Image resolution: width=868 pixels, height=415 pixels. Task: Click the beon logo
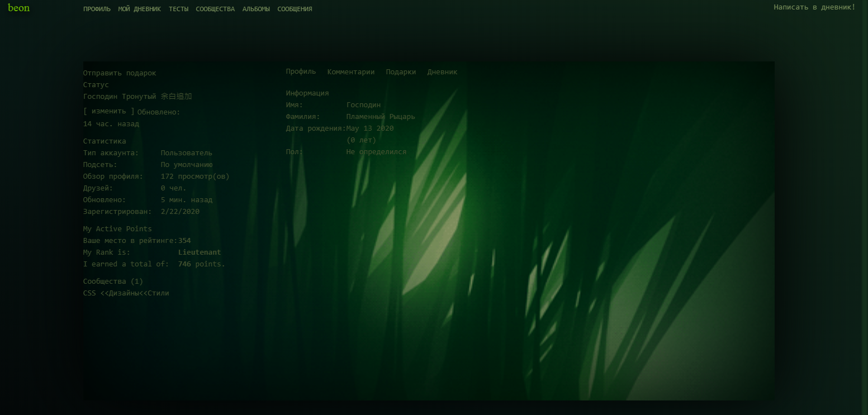click(18, 8)
